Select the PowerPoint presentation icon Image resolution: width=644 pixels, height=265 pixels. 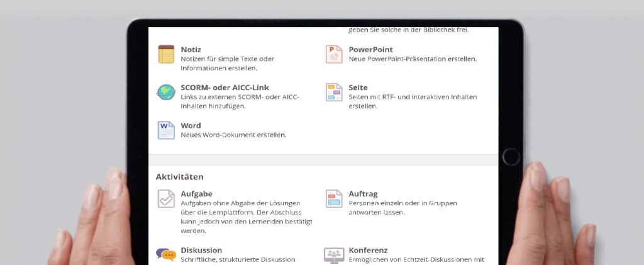[x=334, y=55]
